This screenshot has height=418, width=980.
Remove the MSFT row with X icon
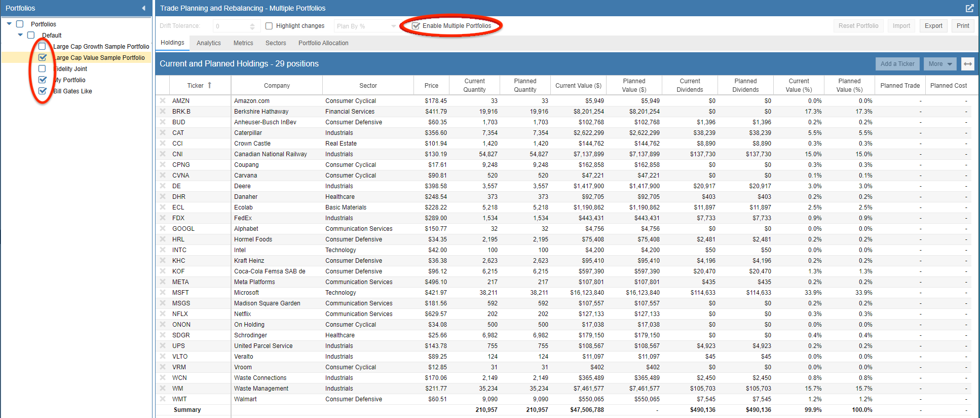click(x=163, y=292)
